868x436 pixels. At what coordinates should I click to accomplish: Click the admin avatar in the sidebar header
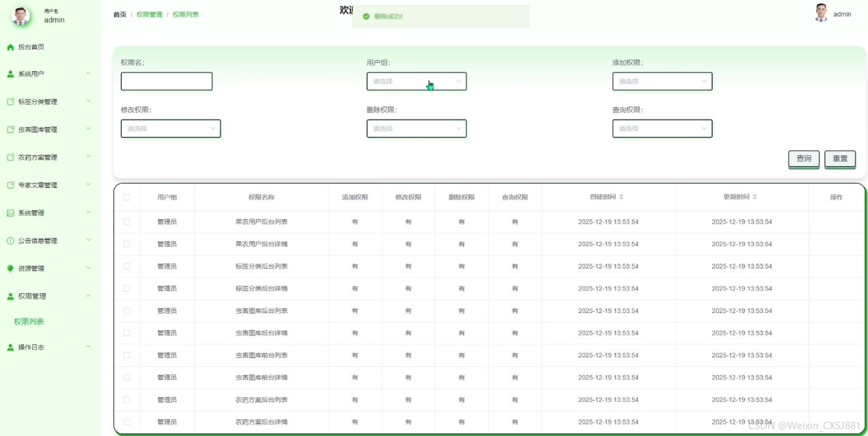[21, 16]
